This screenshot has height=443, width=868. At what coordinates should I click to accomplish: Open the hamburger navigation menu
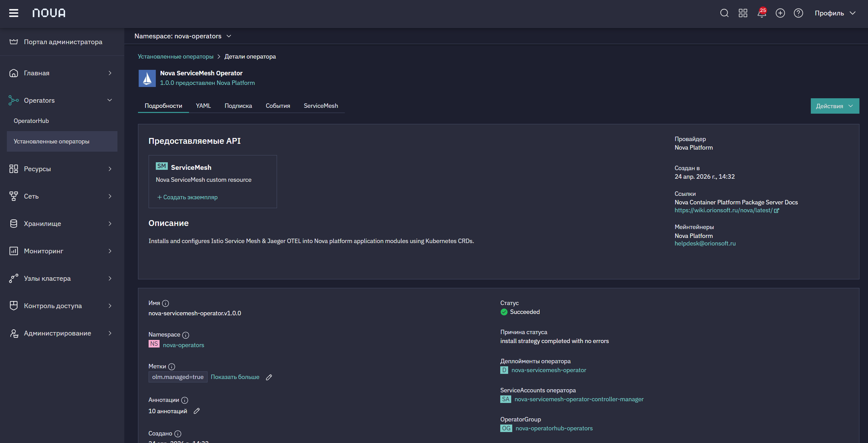[14, 13]
